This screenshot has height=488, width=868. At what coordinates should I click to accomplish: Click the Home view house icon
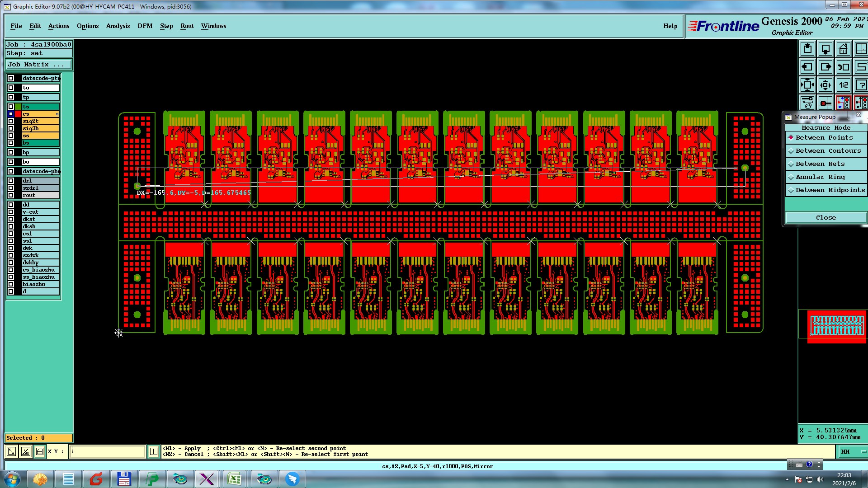843,49
